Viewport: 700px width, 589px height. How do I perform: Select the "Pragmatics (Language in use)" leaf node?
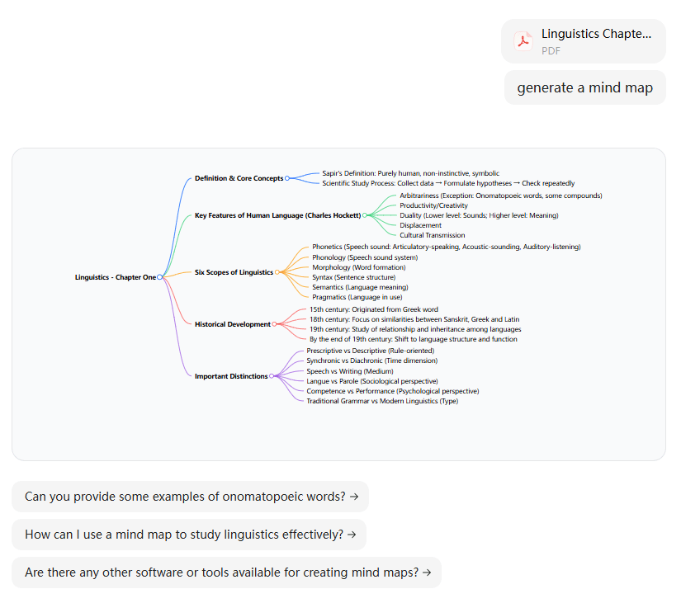[x=357, y=297]
